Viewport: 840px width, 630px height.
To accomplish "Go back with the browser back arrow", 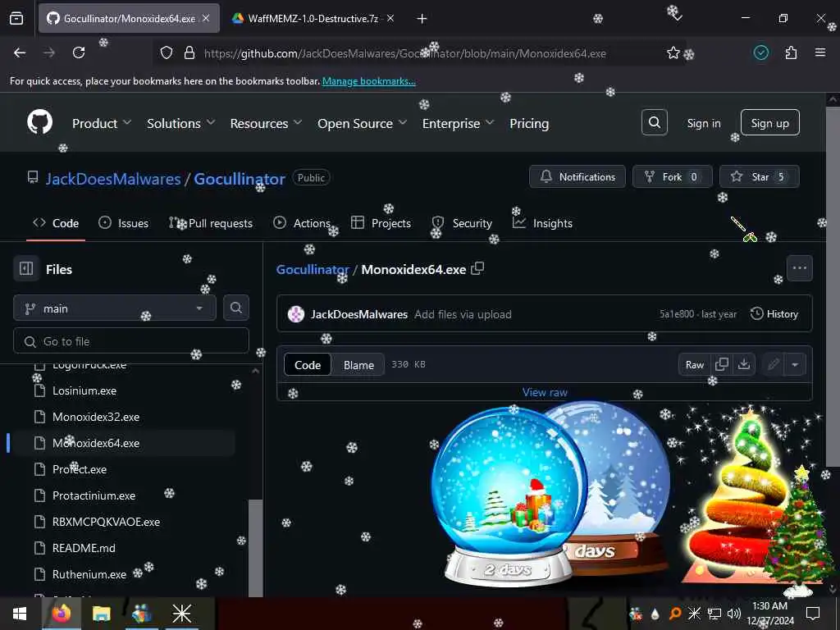I will (x=20, y=52).
